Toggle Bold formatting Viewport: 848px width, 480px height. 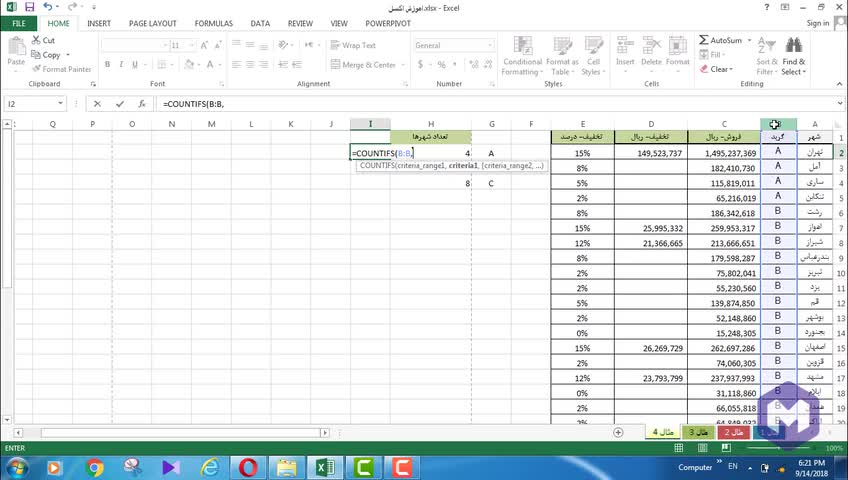tap(107, 65)
